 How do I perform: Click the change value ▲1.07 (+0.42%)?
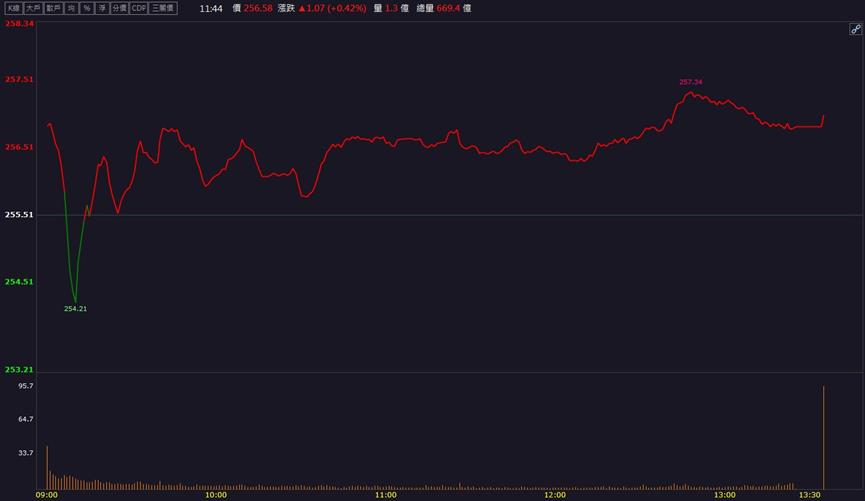332,8
